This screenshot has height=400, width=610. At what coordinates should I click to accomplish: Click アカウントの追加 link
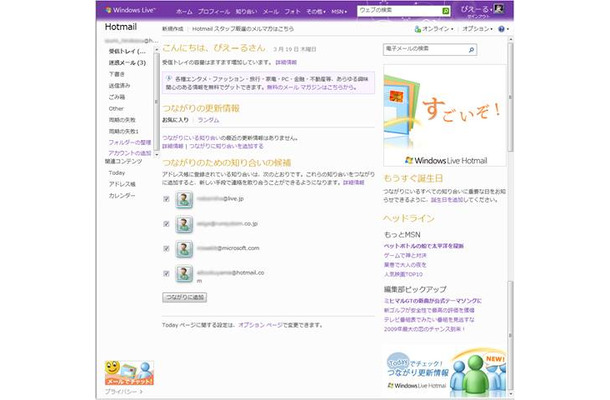[x=130, y=153]
